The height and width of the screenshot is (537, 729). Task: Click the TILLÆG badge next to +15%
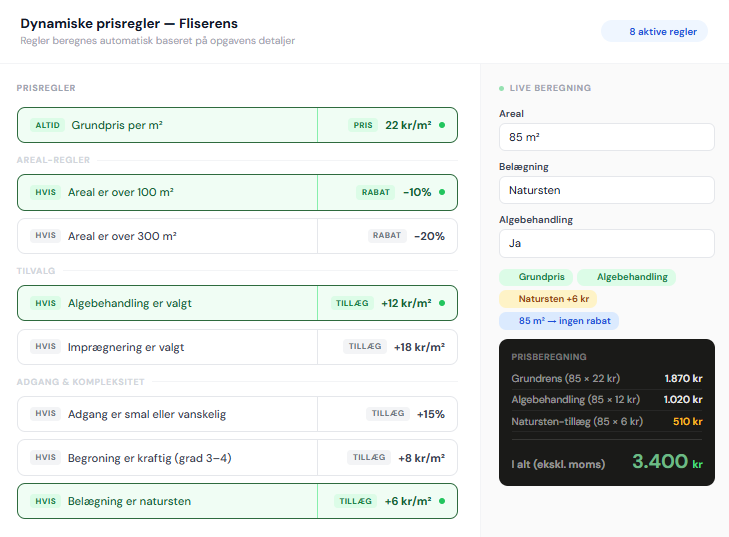point(387,414)
